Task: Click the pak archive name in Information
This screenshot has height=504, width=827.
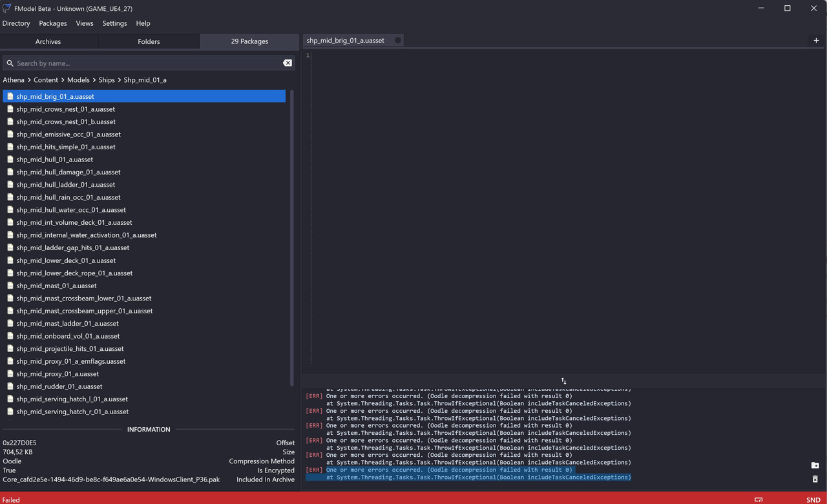Action: coord(111,479)
